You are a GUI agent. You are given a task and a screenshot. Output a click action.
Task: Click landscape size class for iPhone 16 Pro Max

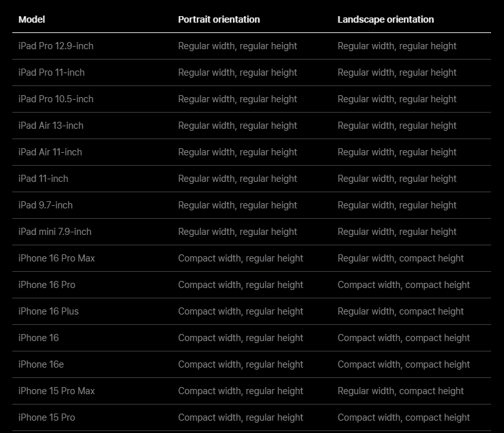tap(400, 258)
